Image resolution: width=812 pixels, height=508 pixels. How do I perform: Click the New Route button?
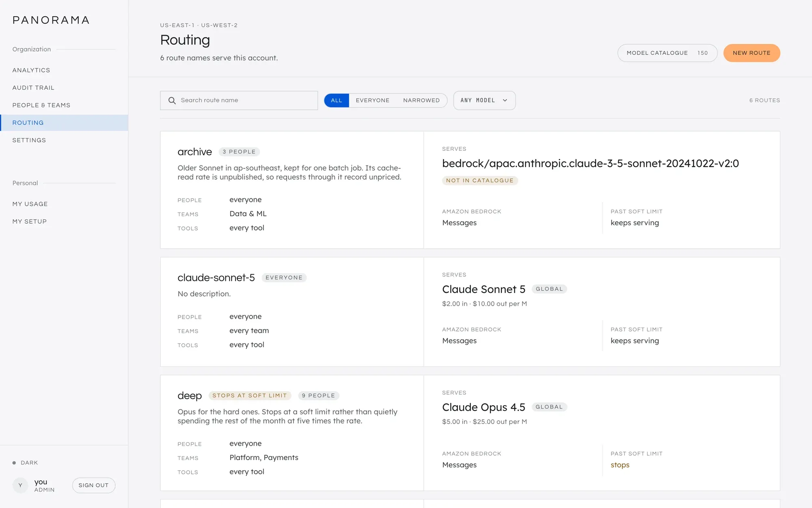click(x=752, y=53)
